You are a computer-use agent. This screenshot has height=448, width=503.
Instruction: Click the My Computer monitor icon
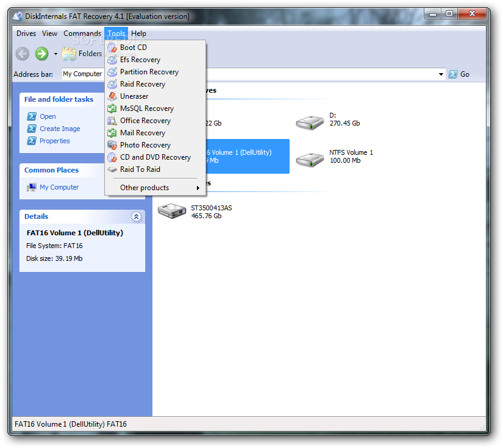[32, 187]
